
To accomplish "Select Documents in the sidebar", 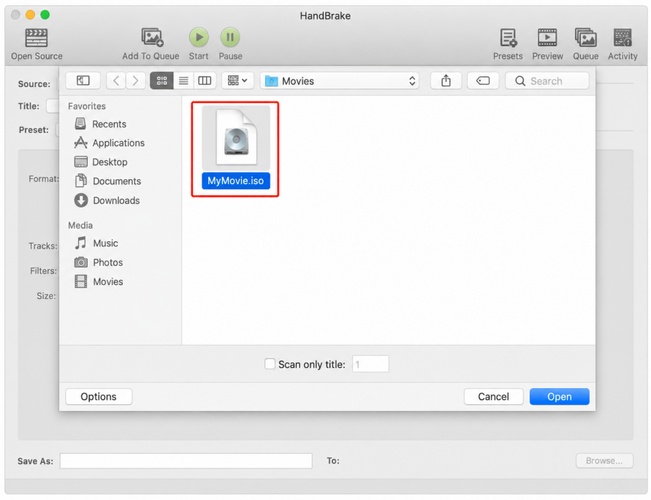I will (108, 181).
